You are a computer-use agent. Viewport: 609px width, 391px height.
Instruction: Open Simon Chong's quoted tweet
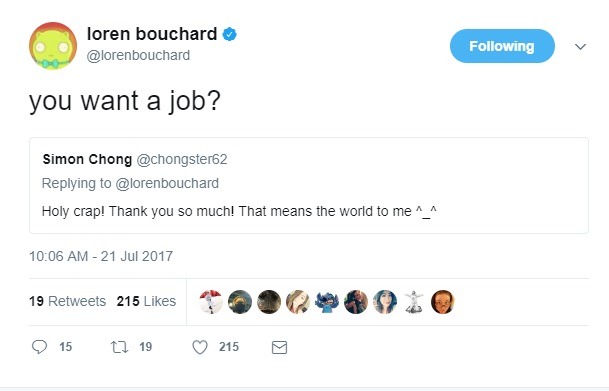(x=309, y=185)
